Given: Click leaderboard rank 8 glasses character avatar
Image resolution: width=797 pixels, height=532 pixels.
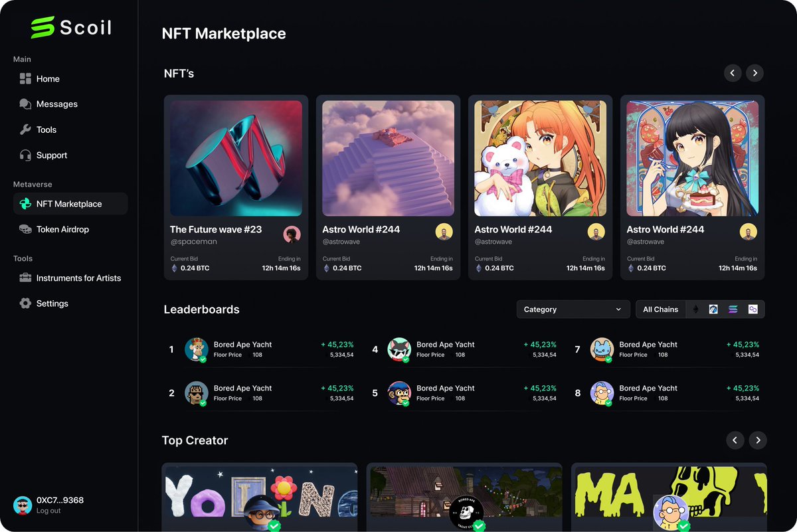Looking at the screenshot, I should pyautogui.click(x=602, y=393).
